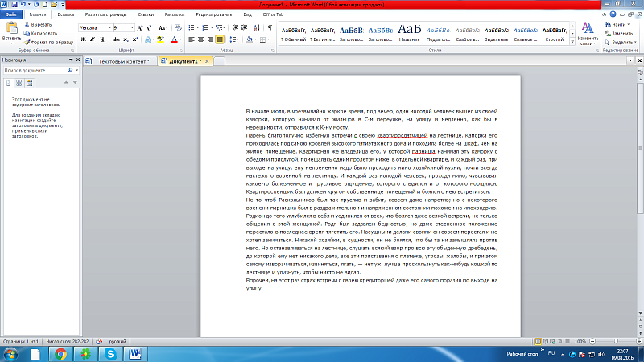Open the Вид ribbon tab
Viewport: 644px width, 362px height.
click(247, 14)
